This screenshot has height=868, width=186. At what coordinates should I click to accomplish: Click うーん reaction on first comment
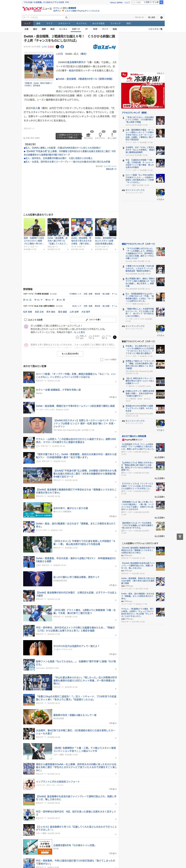tap(107, 337)
